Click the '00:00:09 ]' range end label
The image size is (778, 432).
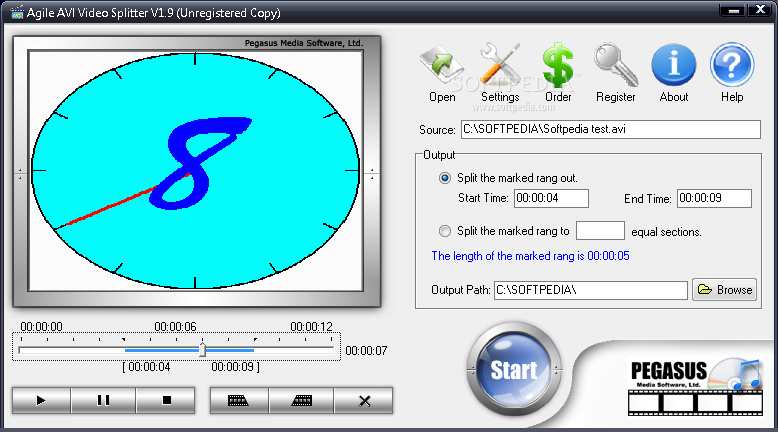(x=235, y=367)
